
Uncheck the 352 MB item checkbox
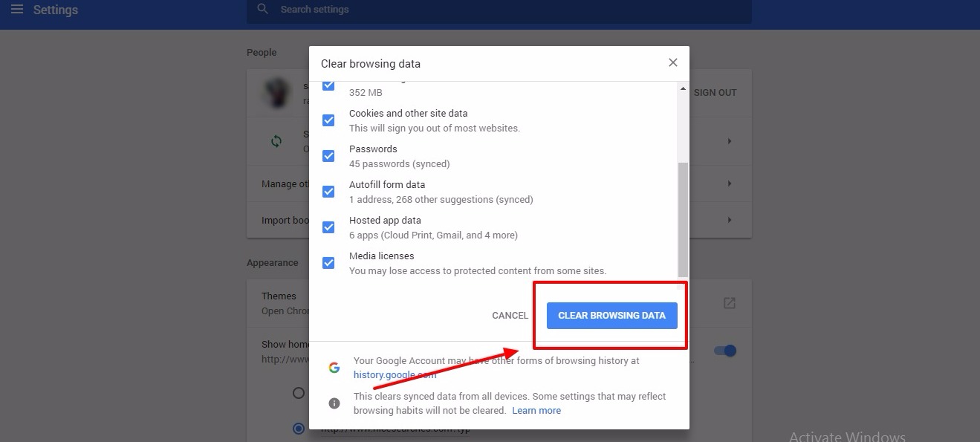click(328, 85)
